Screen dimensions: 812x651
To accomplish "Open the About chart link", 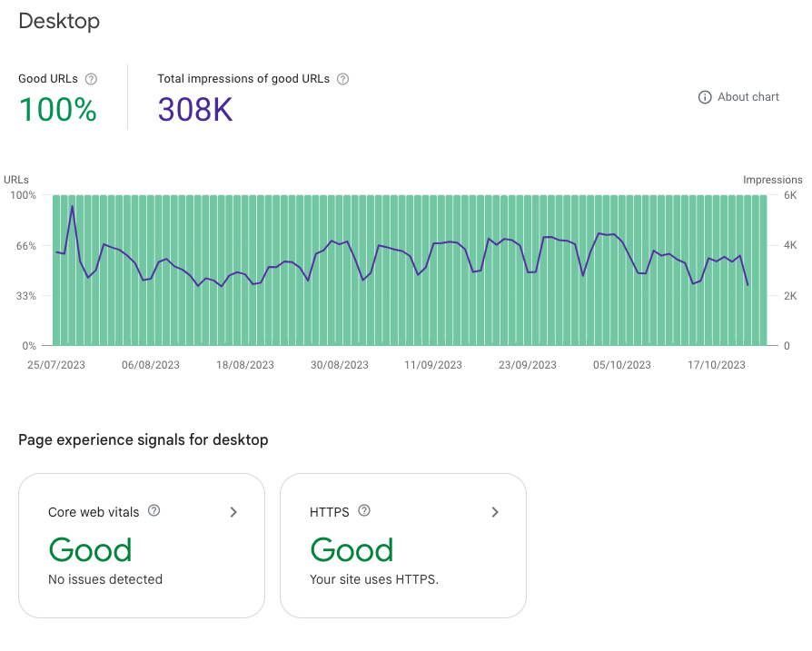I will pos(748,97).
